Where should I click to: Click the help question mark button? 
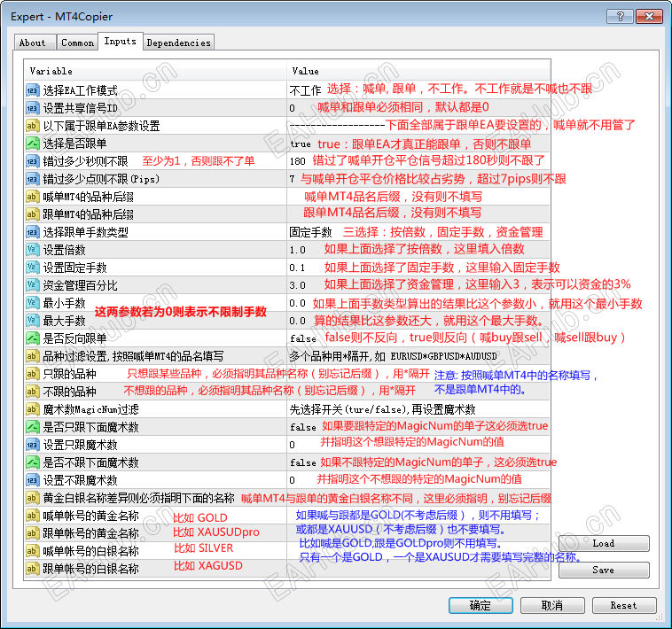[x=621, y=16]
